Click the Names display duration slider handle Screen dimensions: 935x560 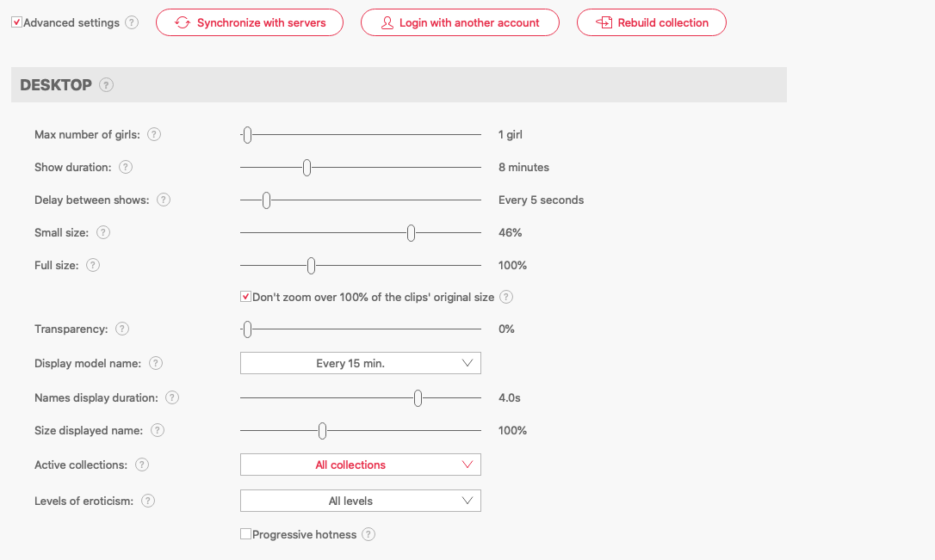point(418,398)
